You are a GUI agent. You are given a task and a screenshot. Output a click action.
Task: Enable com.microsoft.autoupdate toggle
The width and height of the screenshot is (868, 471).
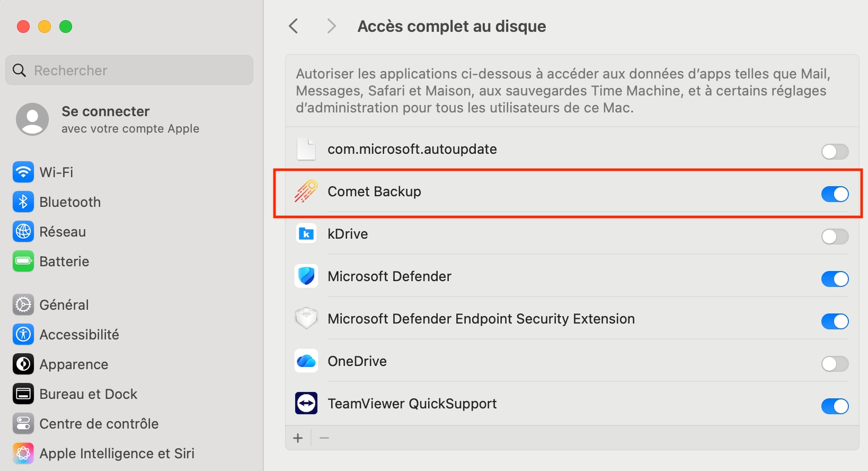pyautogui.click(x=835, y=152)
